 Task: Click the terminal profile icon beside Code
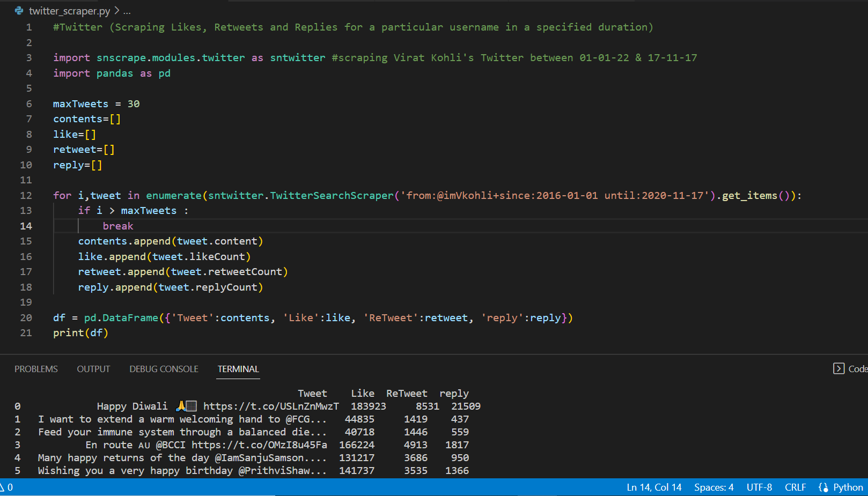coord(838,368)
